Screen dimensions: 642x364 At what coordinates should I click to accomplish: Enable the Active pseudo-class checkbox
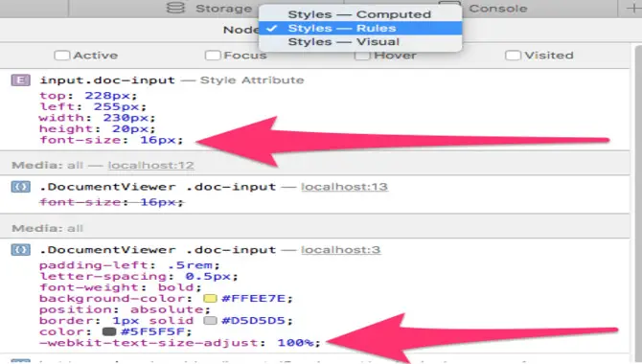[x=62, y=56]
